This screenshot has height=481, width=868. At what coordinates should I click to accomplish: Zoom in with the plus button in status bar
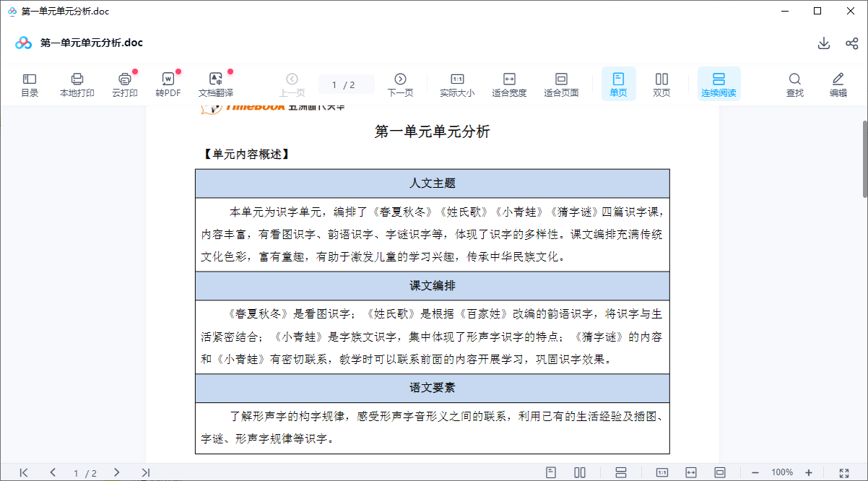tap(809, 472)
